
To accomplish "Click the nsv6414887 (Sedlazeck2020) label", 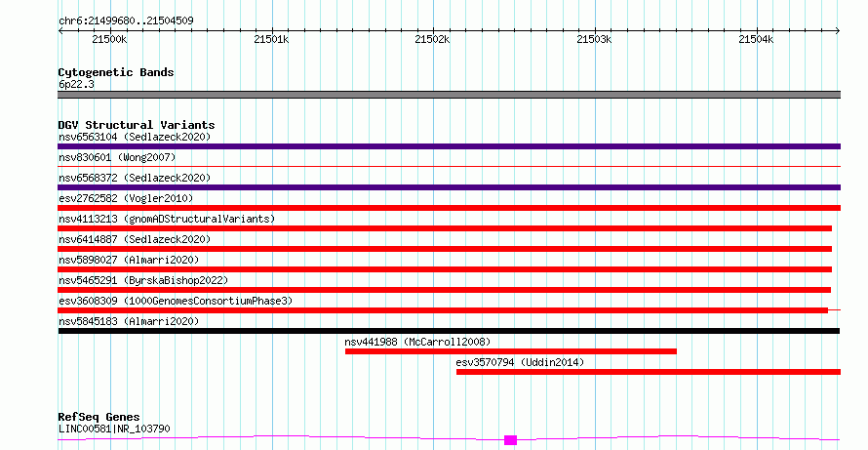I will tap(135, 239).
